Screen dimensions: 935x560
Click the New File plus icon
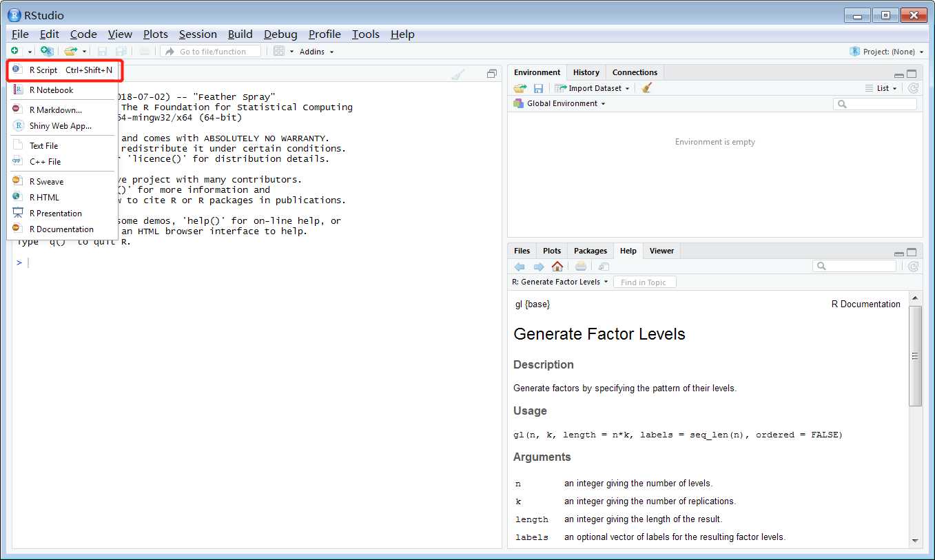click(x=14, y=51)
